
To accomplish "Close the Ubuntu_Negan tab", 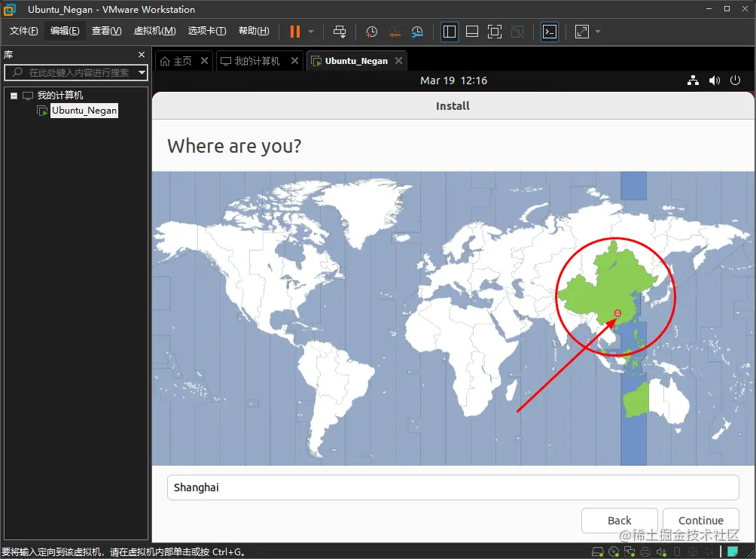I will tap(399, 61).
